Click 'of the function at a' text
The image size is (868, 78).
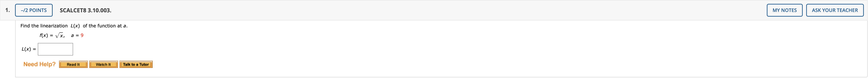pos(105,26)
